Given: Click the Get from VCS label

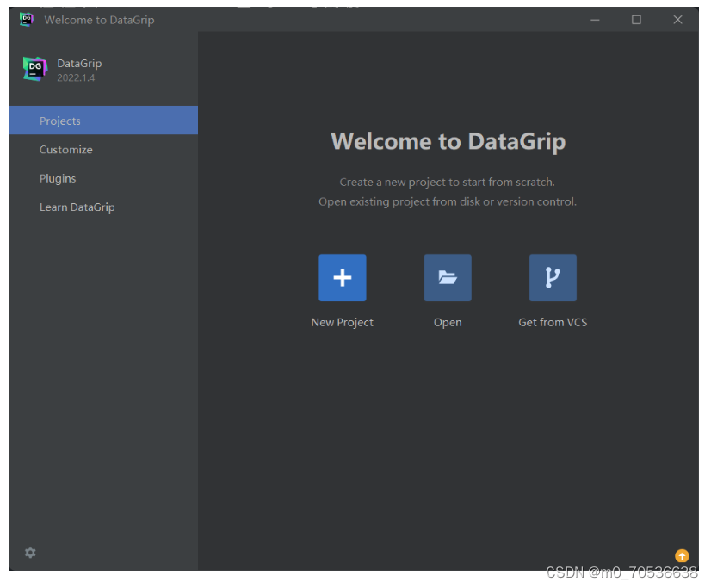Looking at the screenshot, I should click(x=553, y=322).
